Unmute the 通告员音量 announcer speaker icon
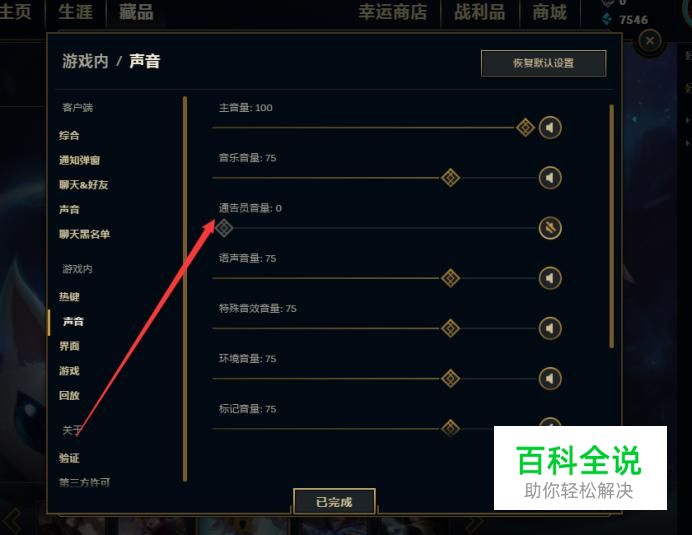 [550, 228]
